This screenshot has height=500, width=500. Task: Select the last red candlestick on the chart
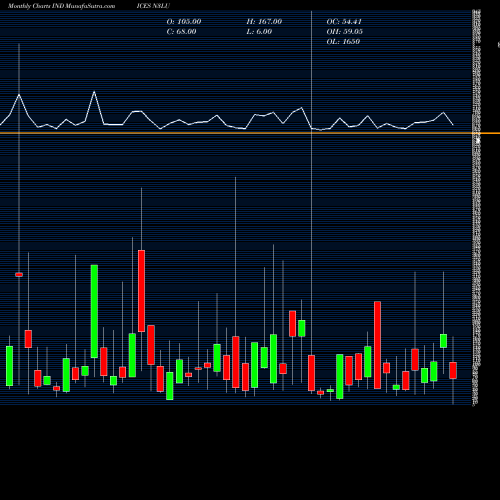[x=453, y=370]
